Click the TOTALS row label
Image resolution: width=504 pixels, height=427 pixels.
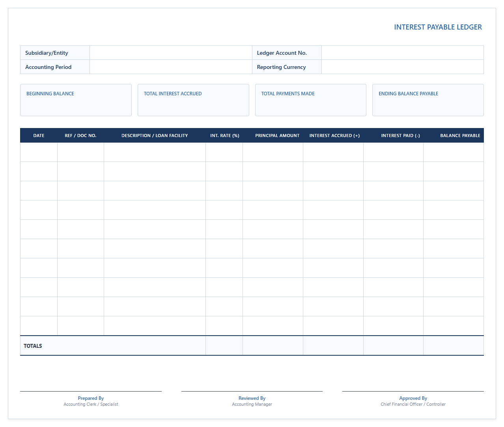(x=33, y=346)
